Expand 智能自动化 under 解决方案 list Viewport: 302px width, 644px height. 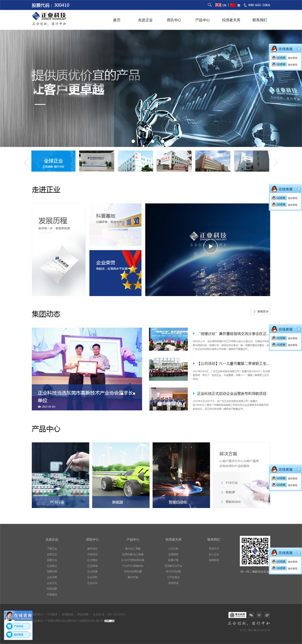[233, 502]
